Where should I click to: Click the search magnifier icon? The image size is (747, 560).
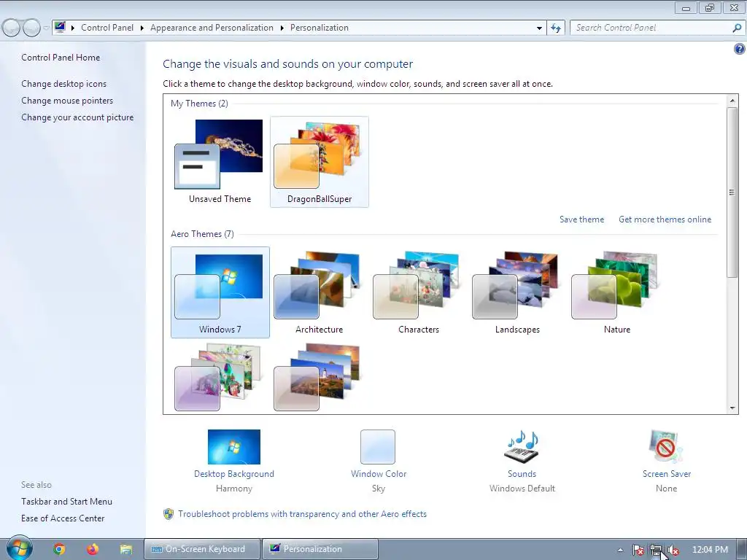(x=737, y=28)
